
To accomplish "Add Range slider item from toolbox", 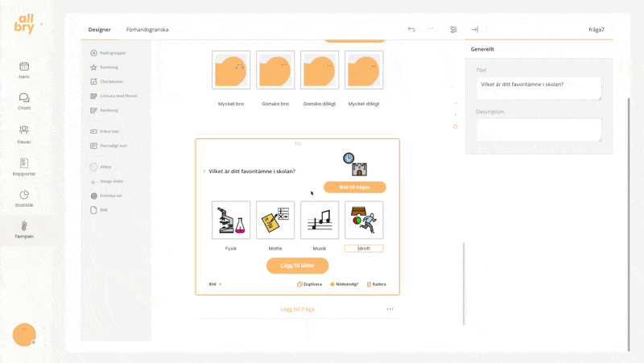I will [x=108, y=181].
